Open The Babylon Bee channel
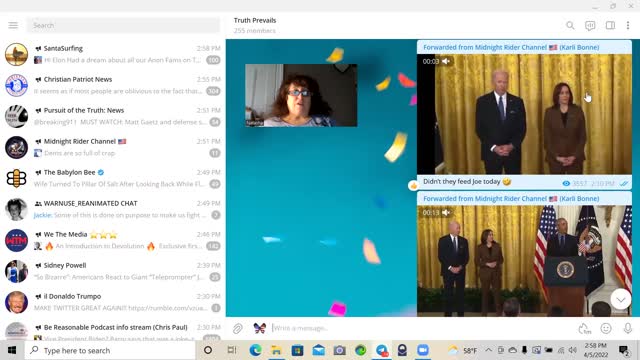 [113, 178]
